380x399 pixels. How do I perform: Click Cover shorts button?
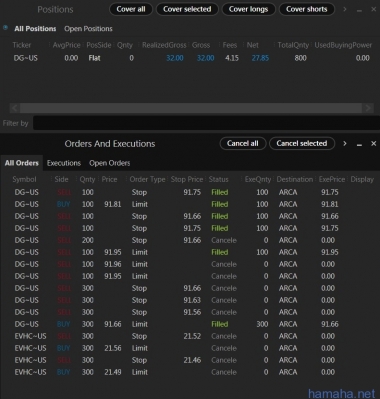click(307, 9)
